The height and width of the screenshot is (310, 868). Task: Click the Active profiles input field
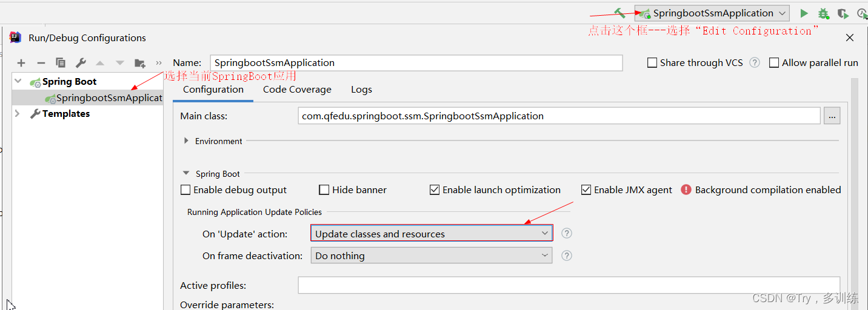tap(569, 285)
